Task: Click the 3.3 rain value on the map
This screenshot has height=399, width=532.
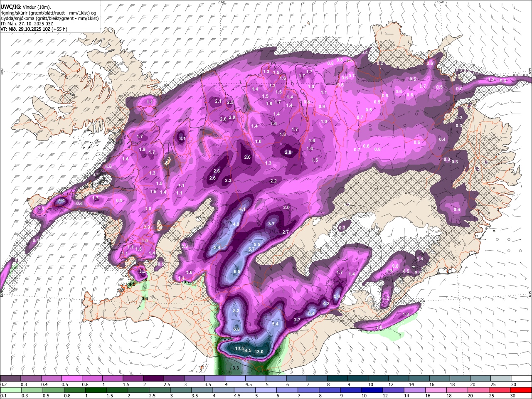Action: (236, 368)
